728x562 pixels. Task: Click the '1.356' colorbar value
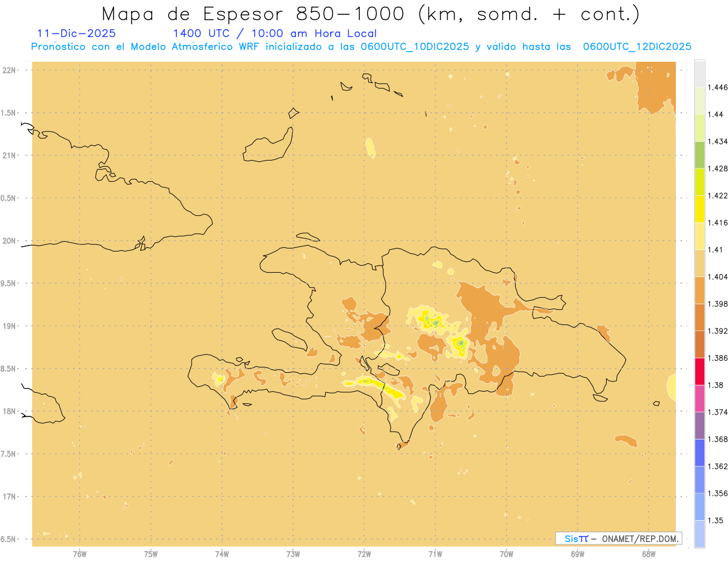(x=718, y=493)
